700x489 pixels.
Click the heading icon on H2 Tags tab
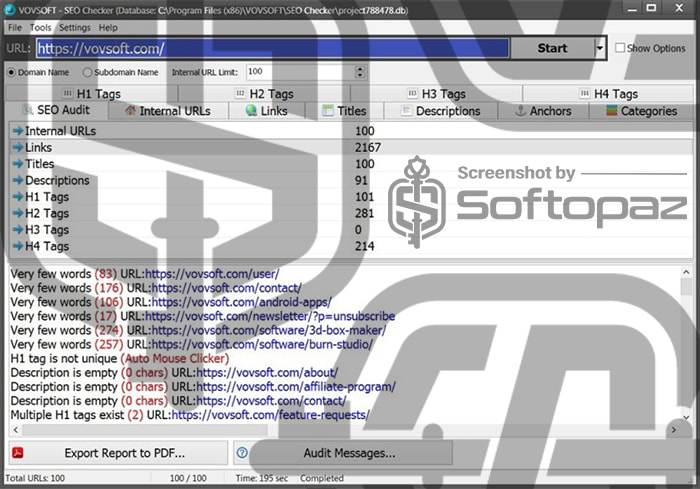coord(240,93)
